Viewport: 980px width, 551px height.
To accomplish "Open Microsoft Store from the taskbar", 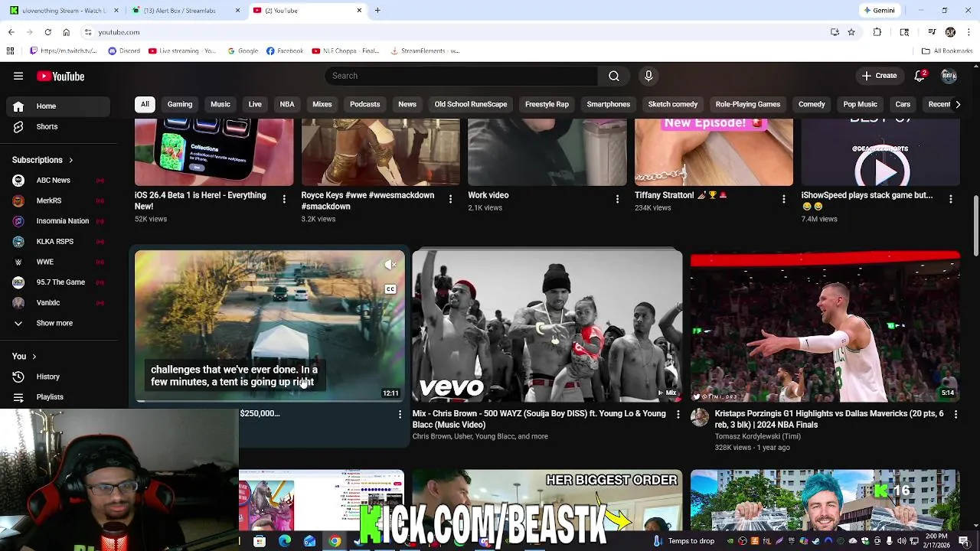I will coord(260,541).
